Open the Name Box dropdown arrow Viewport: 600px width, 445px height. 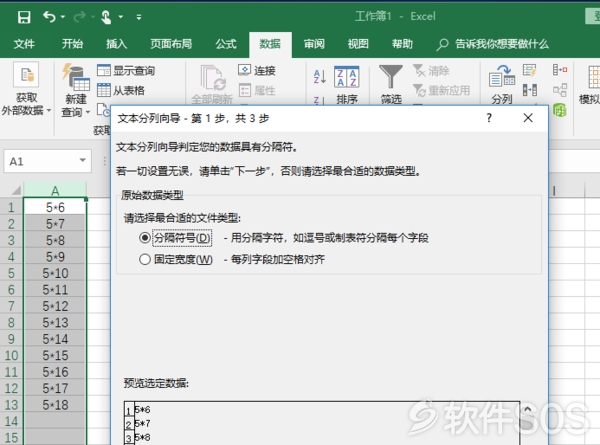[x=83, y=161]
